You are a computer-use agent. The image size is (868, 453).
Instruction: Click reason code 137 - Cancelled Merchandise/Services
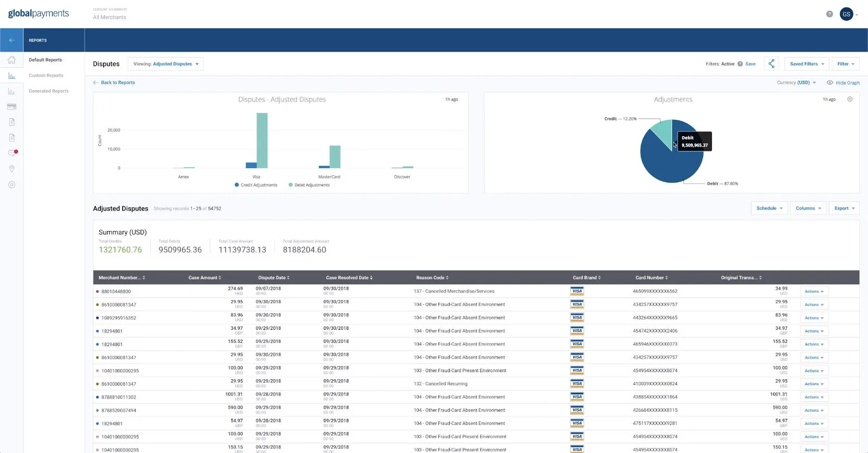[x=454, y=291]
